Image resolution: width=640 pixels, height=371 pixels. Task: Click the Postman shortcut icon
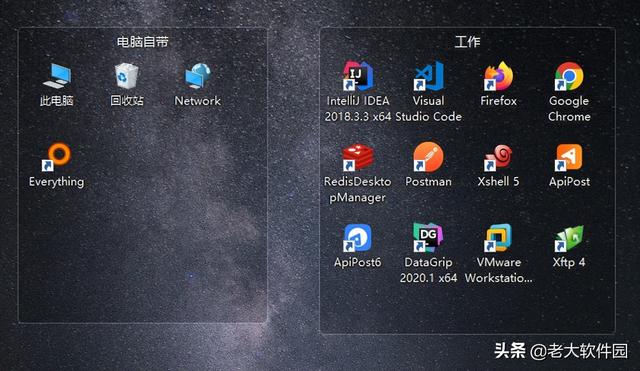click(428, 157)
